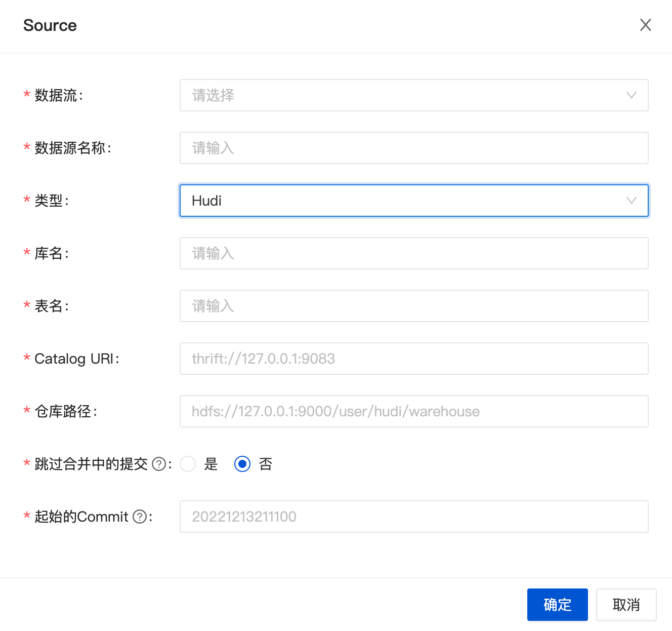Open the 起始的Commit help tooltip
The image size is (672, 631).
139,517
